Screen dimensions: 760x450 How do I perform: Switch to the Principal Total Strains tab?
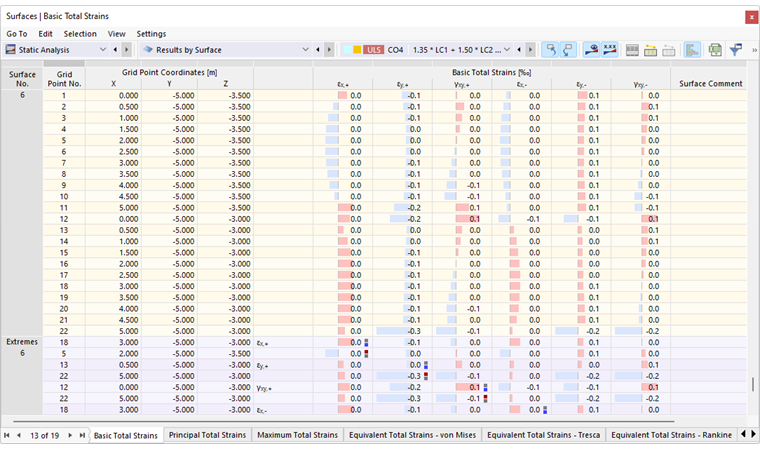[x=207, y=435]
